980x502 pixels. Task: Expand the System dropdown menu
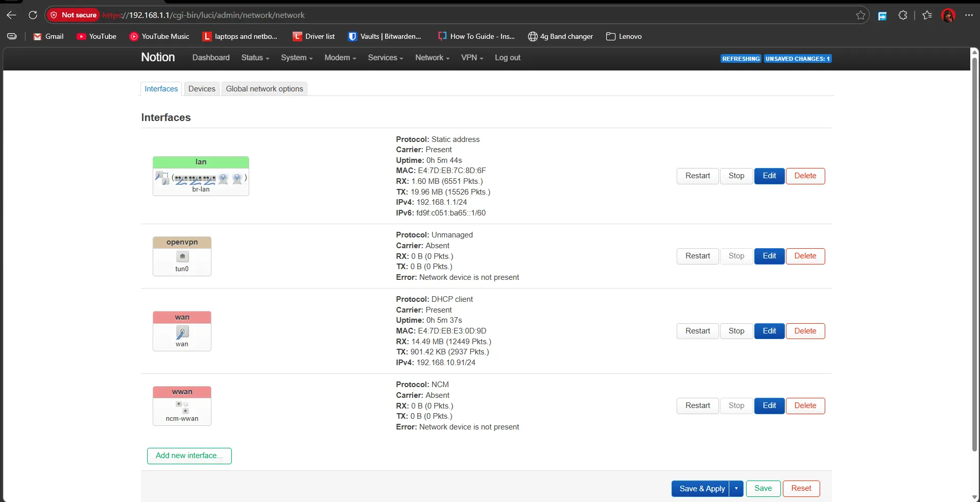[297, 58]
